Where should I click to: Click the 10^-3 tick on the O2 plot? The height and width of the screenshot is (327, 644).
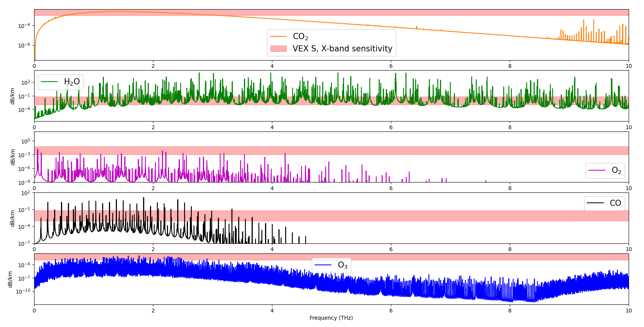[x=24, y=155]
